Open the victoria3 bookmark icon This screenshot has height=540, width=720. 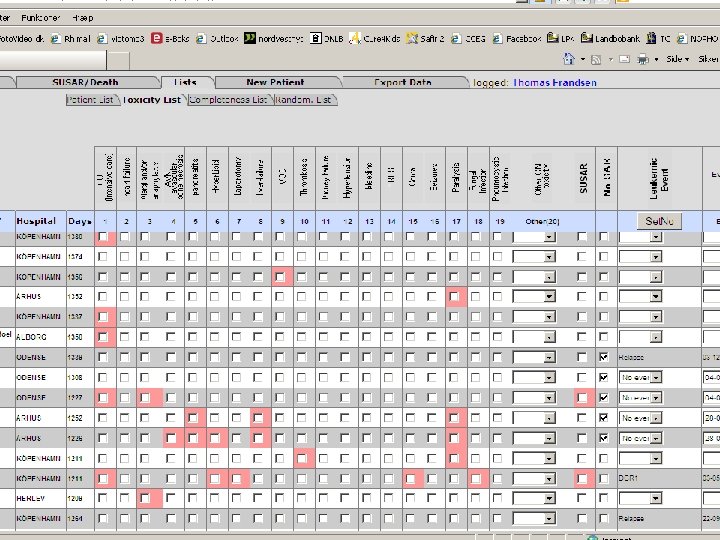102,39
